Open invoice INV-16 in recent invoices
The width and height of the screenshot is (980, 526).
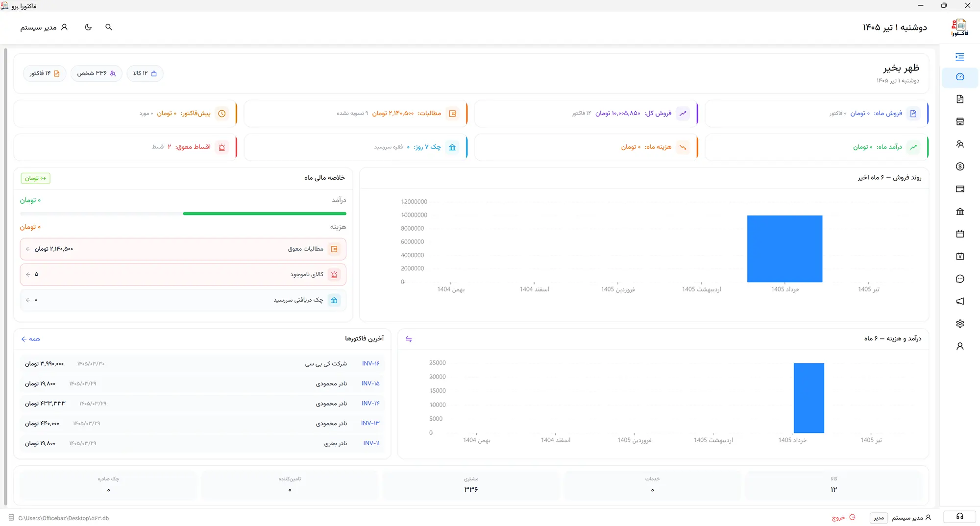pyautogui.click(x=202, y=364)
